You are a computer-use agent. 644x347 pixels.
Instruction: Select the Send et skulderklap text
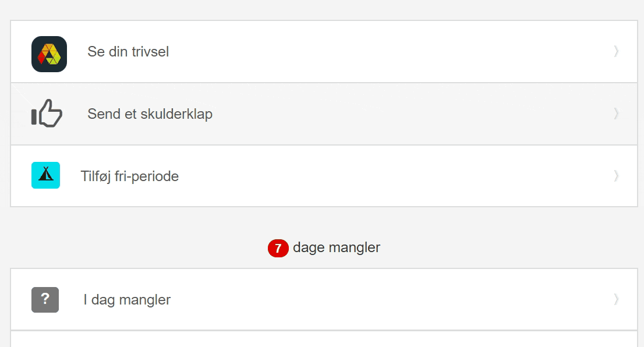pos(150,114)
